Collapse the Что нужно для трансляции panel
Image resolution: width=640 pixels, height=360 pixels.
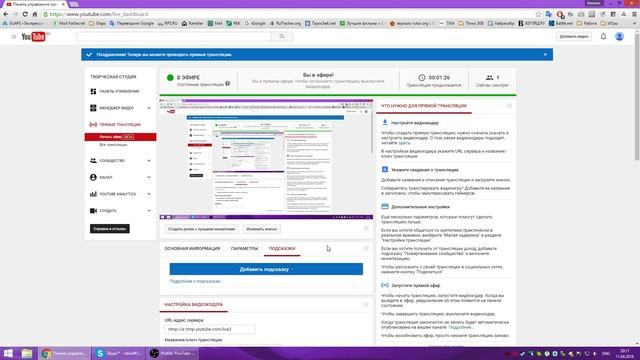tap(509, 106)
